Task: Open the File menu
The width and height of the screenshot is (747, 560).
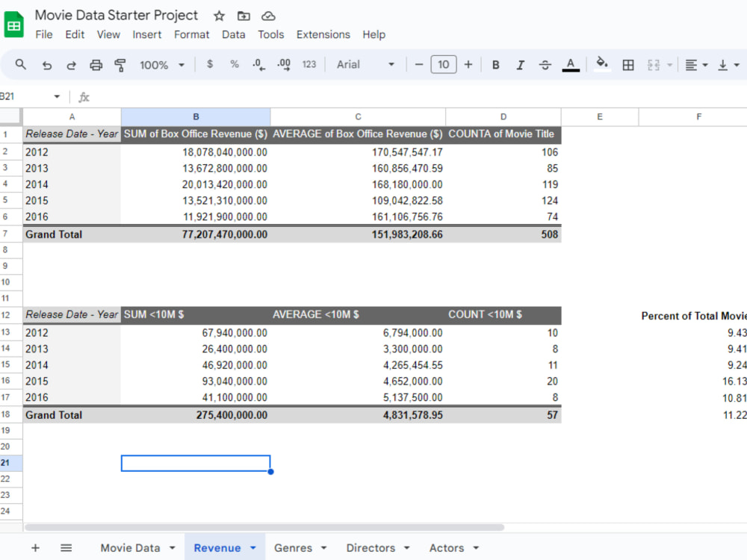Action: coord(44,35)
